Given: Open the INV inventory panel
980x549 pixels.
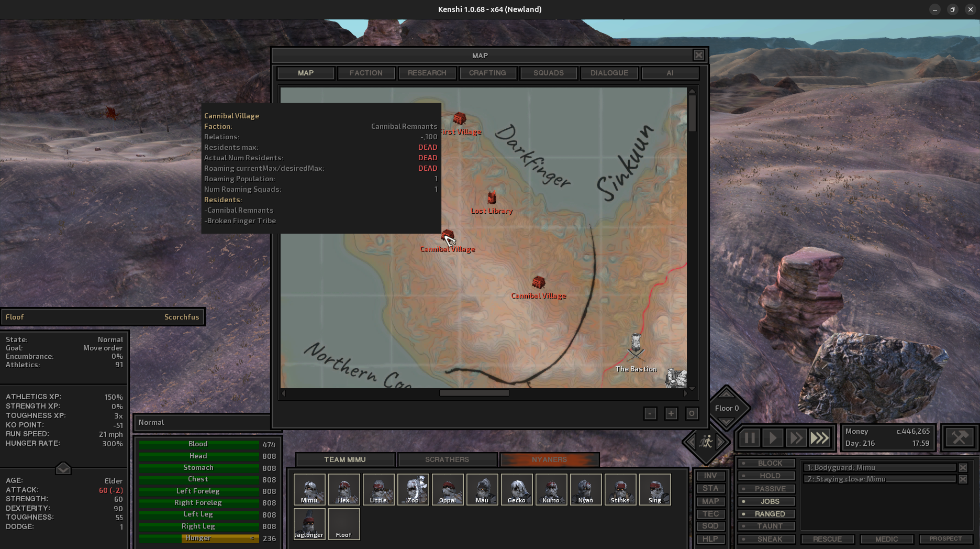Looking at the screenshot, I should [x=710, y=476].
